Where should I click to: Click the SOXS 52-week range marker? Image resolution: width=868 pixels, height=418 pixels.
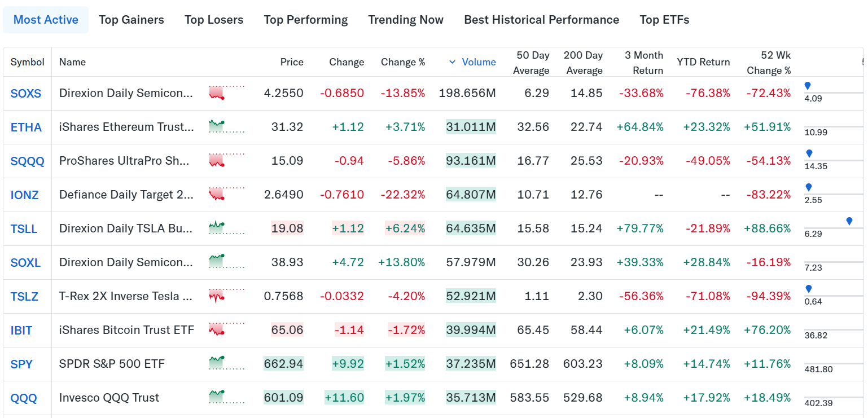coord(808,86)
